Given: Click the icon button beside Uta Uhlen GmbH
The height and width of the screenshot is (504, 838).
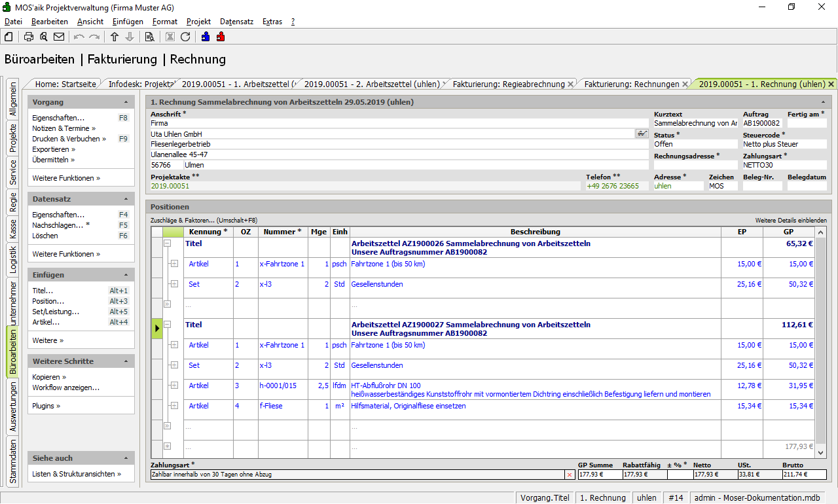Looking at the screenshot, I should pos(642,134).
